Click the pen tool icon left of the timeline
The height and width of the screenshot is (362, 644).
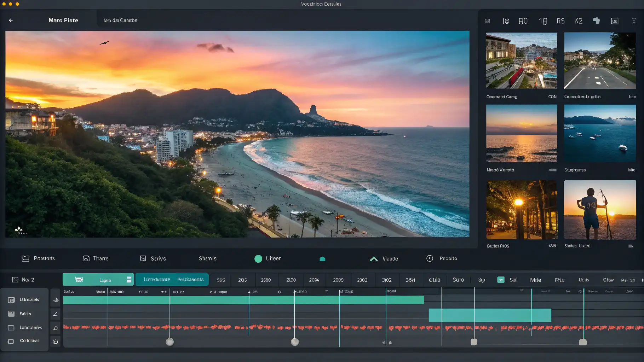click(56, 314)
